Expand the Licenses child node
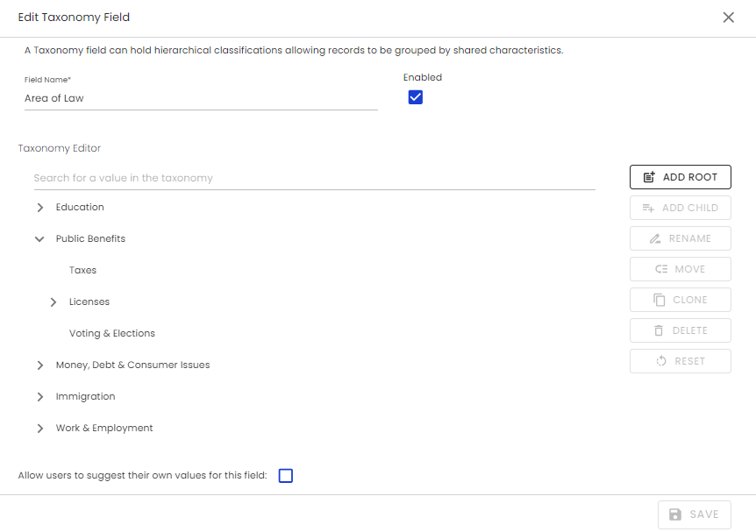Screen dimensions: 756x532 53,302
